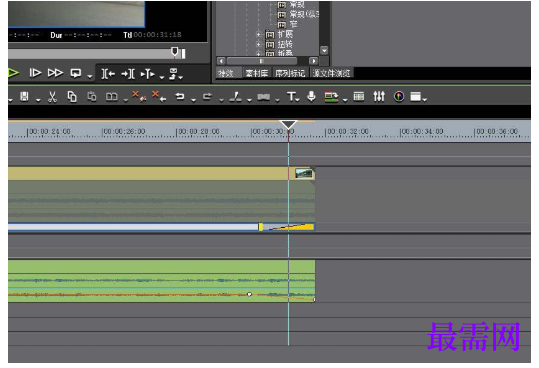Image resolution: width=539 pixels, height=368 pixels.
Task: Open the save dropdown arrow
Action: (x=38, y=100)
